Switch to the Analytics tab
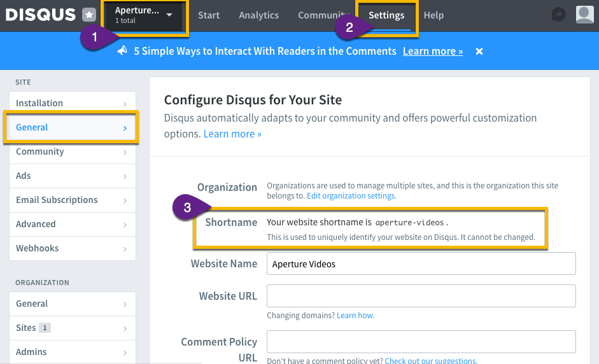The width and height of the screenshot is (599, 364). tap(258, 15)
